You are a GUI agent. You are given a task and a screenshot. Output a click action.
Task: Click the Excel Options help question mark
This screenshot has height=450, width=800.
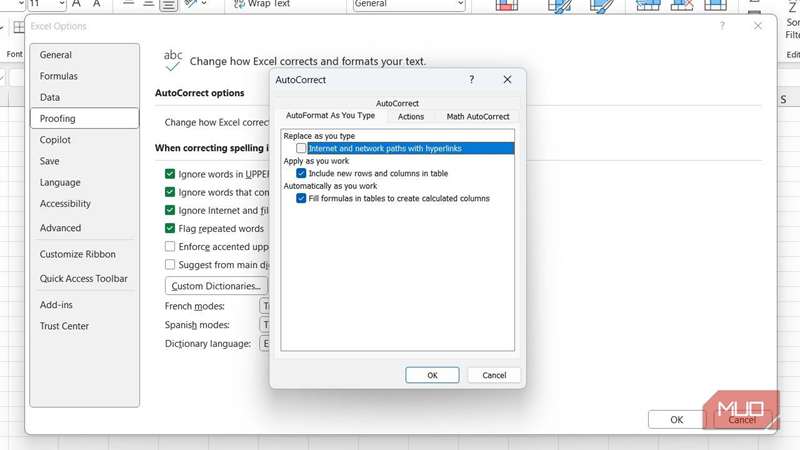[722, 26]
